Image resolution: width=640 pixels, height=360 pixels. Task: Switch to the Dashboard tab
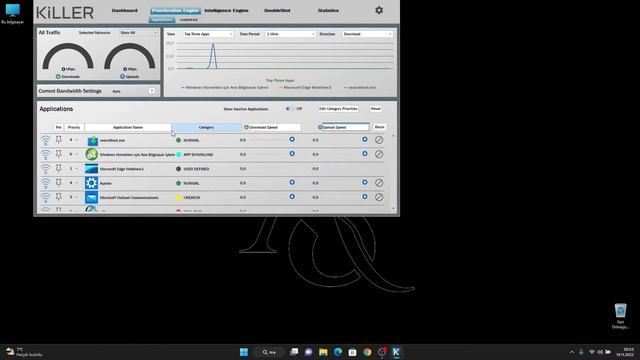click(124, 11)
